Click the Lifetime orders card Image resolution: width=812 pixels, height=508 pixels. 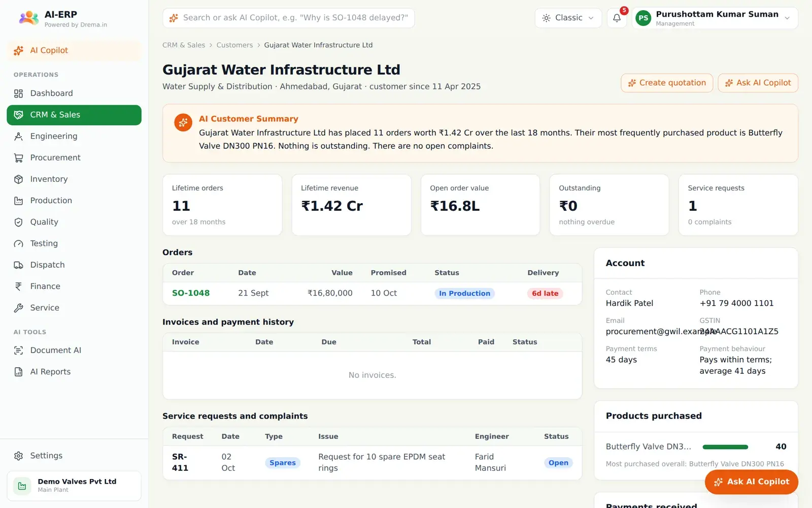222,205
